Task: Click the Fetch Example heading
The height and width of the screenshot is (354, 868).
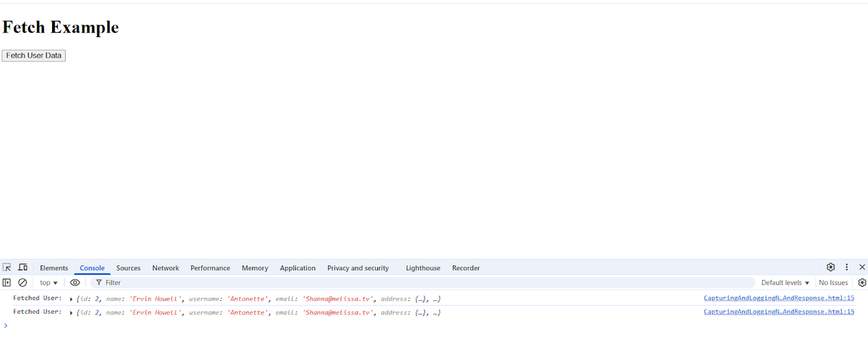Action: [x=60, y=27]
